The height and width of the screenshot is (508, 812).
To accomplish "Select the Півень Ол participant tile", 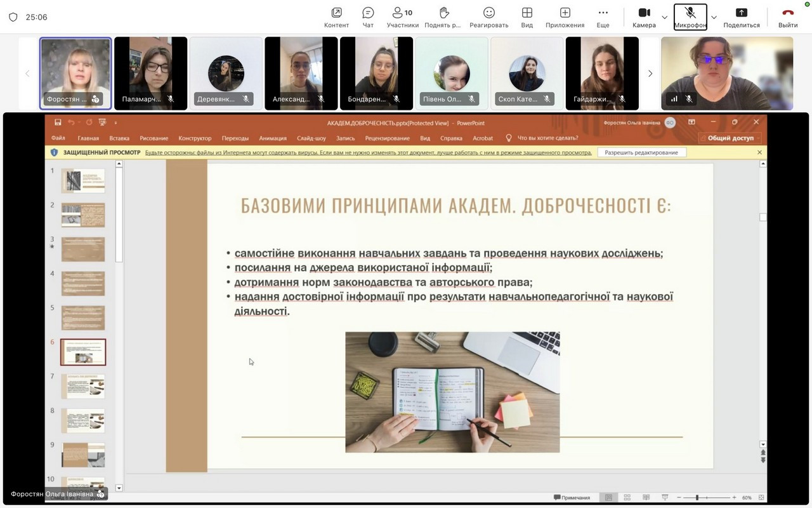I will click(452, 73).
